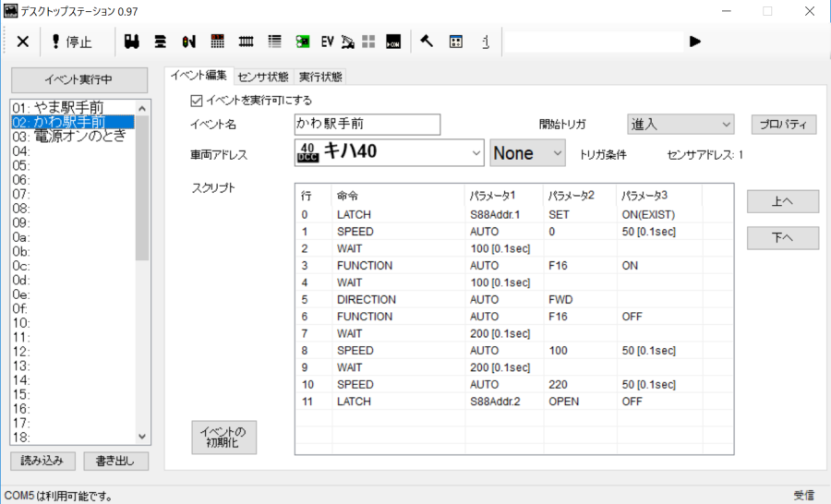
Task: Click the イベントの初期化 button
Action: (x=223, y=438)
